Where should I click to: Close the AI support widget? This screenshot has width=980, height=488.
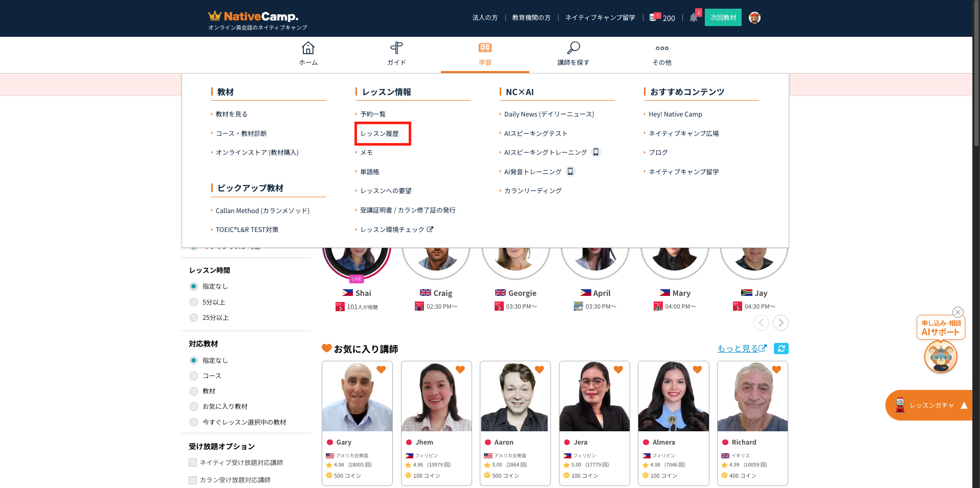click(x=958, y=312)
